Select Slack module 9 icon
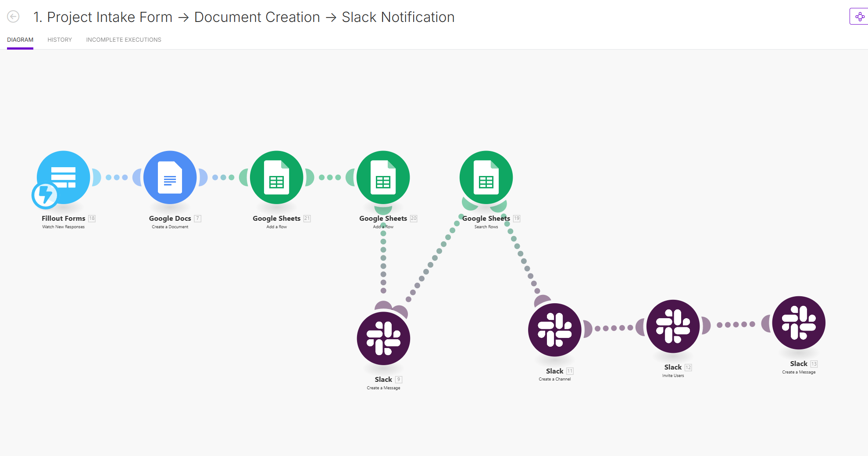Image resolution: width=868 pixels, height=456 pixels. coord(384,338)
